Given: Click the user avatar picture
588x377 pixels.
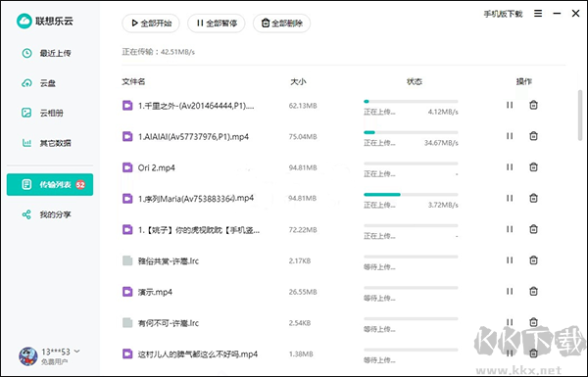Looking at the screenshot, I should [28, 356].
